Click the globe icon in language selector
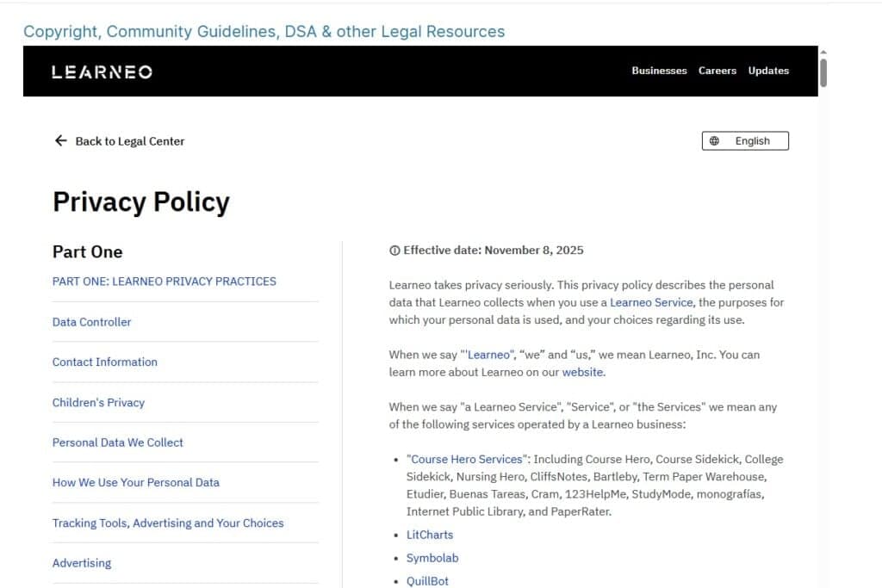Screen dimensions: 882x588 (714, 141)
